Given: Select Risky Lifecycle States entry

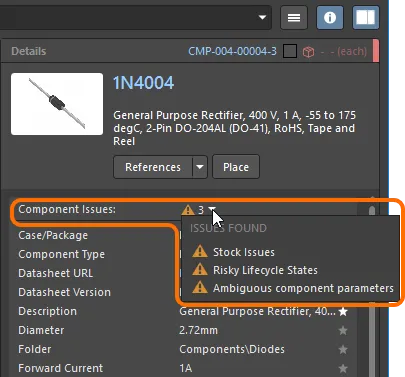Looking at the screenshot, I should pyautogui.click(x=265, y=270).
